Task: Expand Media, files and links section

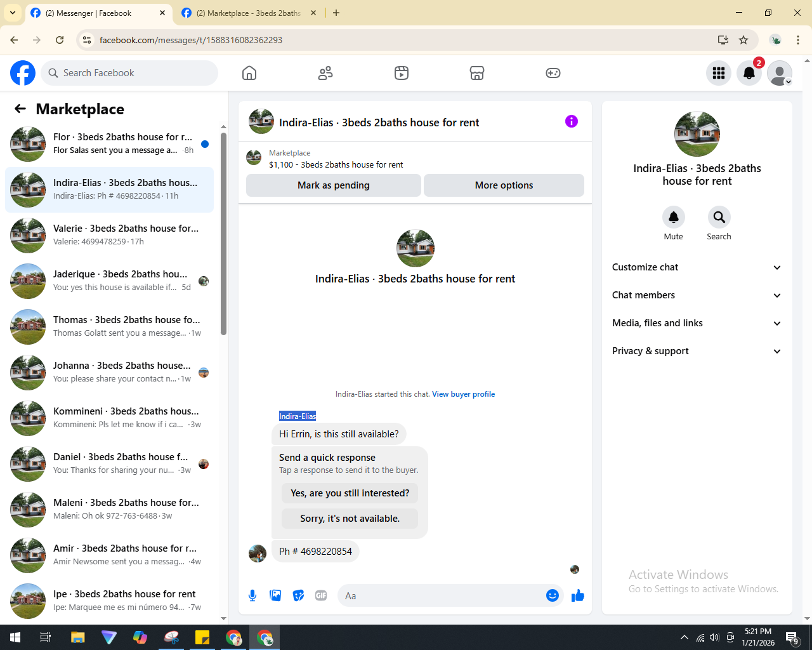Action: [697, 323]
